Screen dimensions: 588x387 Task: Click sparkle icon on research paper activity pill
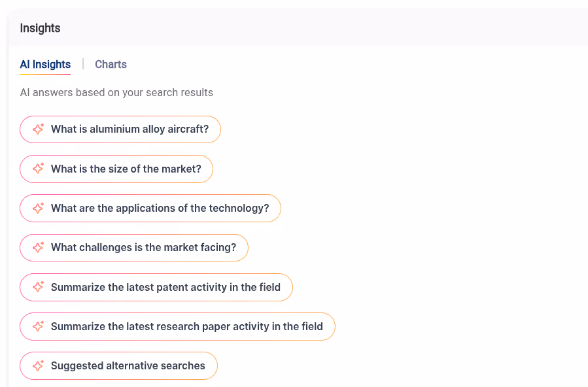tap(38, 326)
